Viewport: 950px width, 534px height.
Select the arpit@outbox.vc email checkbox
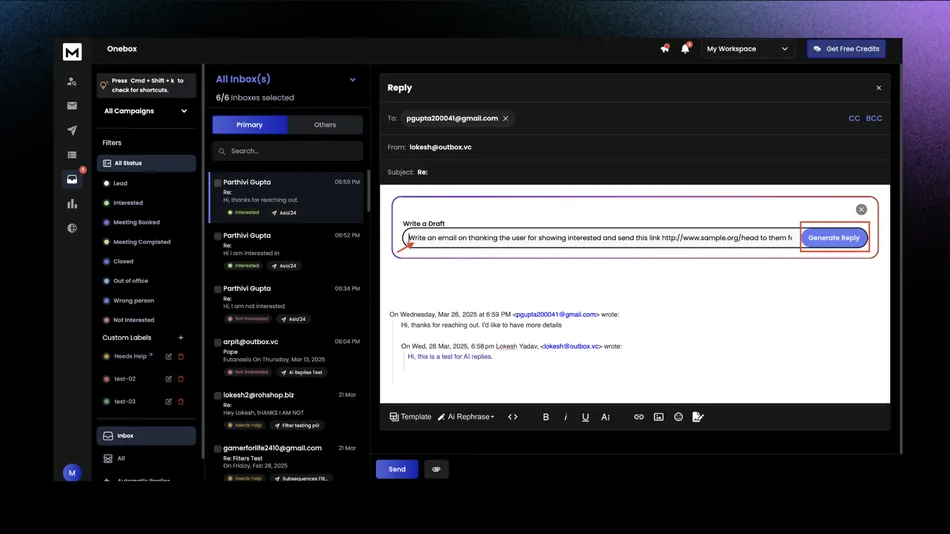[x=218, y=342]
